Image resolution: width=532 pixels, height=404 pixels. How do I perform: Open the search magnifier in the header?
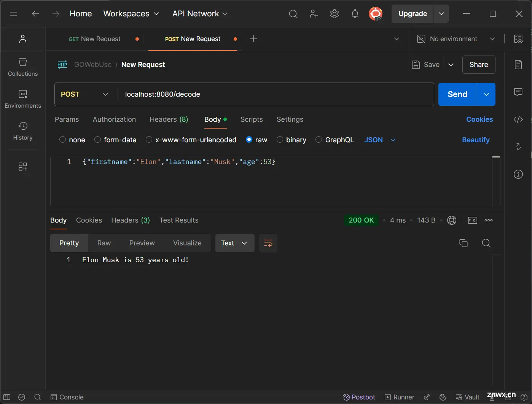point(293,14)
